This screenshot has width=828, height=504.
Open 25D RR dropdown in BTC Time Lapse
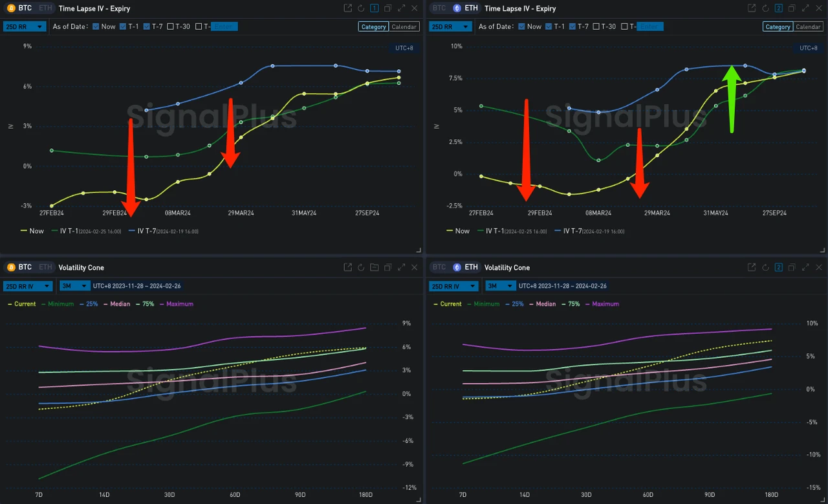(x=25, y=27)
